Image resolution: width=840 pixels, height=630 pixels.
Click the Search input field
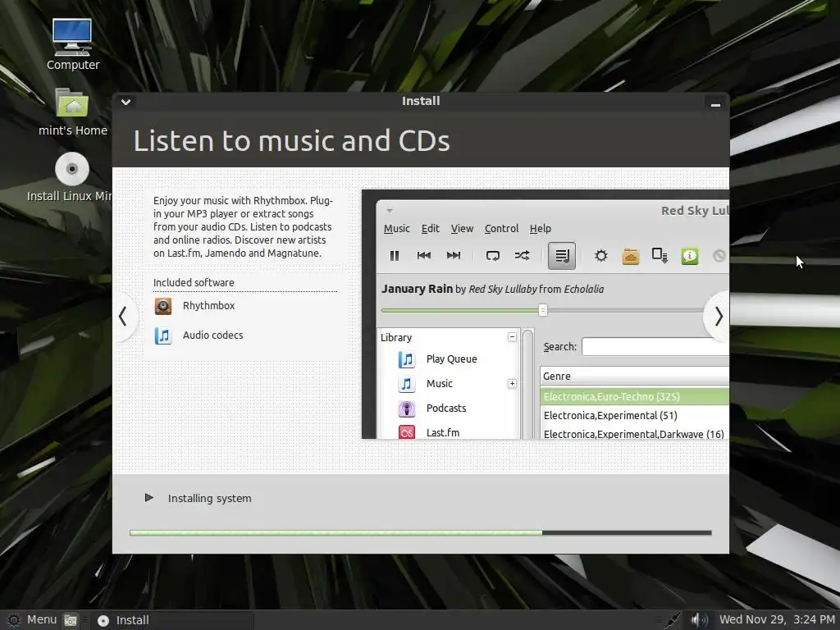point(655,347)
